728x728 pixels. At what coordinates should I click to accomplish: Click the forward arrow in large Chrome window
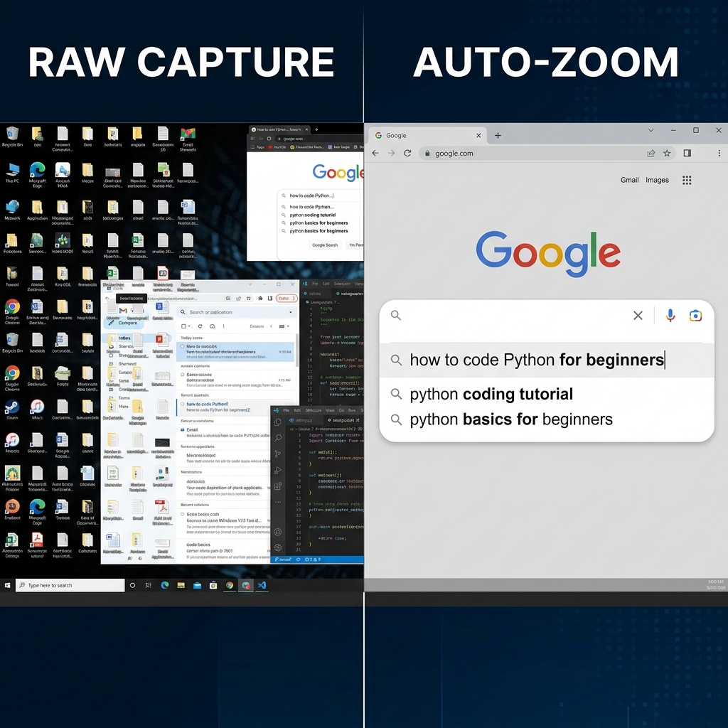pos(391,154)
